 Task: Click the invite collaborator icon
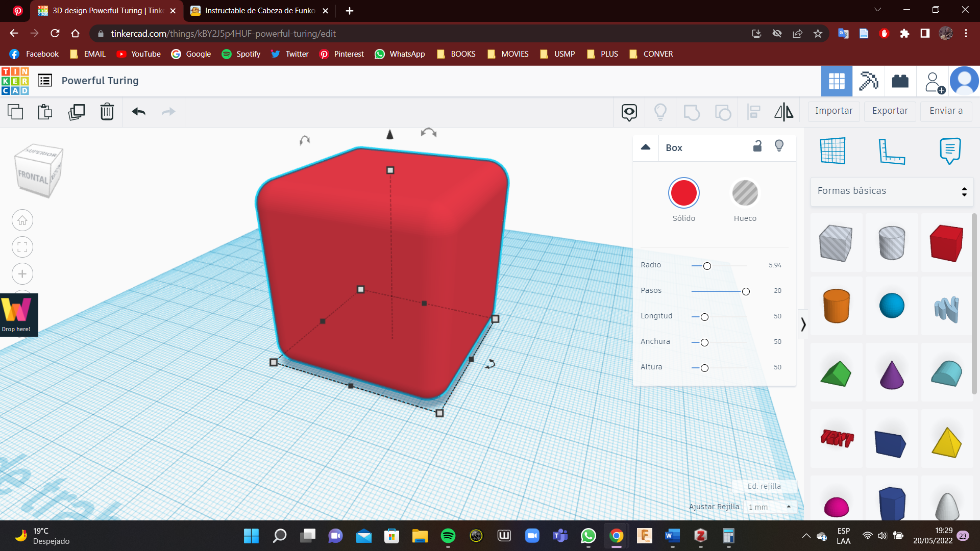tap(935, 82)
